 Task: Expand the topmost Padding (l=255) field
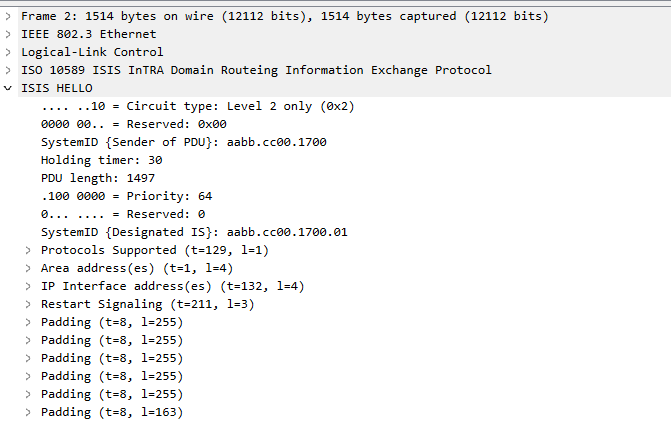click(28, 322)
